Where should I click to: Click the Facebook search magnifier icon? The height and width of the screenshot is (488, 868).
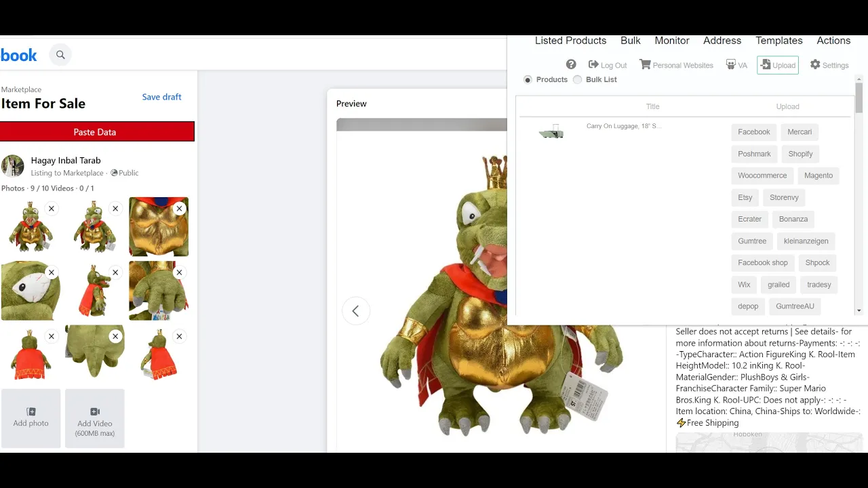click(x=60, y=55)
